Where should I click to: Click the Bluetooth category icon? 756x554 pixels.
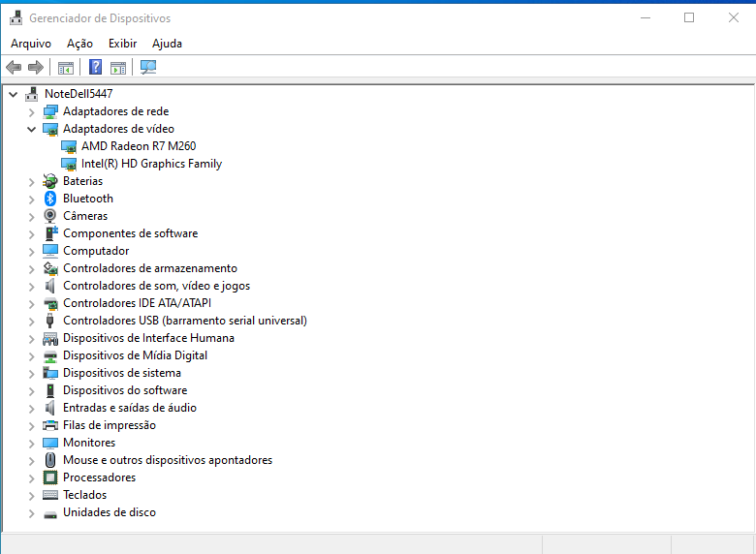click(50, 199)
